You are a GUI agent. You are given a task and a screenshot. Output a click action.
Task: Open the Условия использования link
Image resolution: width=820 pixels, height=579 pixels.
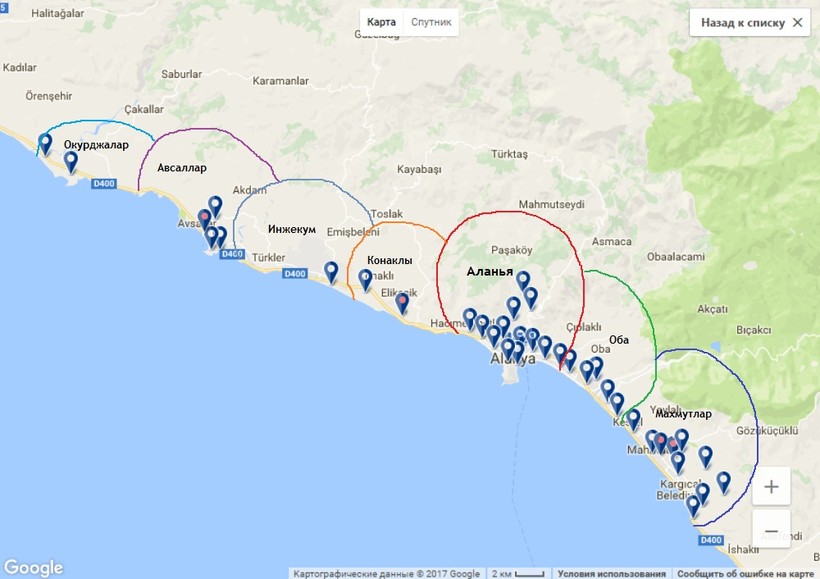[x=611, y=574]
